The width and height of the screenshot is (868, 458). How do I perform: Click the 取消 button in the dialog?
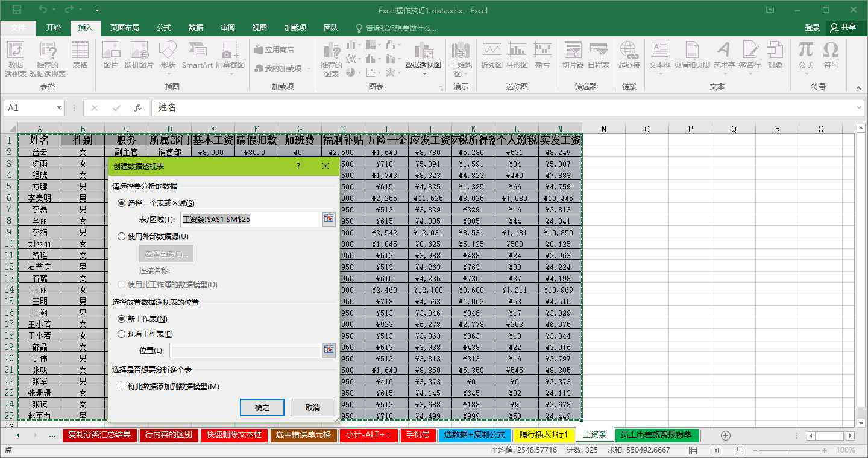click(312, 407)
